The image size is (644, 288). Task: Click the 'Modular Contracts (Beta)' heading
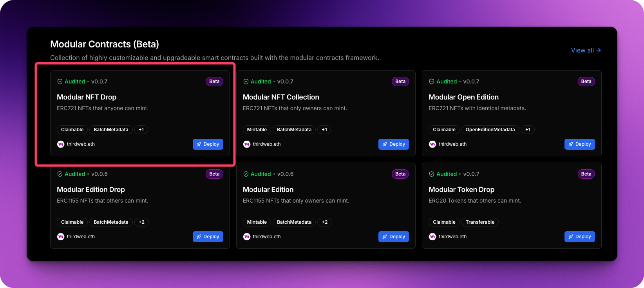(105, 44)
